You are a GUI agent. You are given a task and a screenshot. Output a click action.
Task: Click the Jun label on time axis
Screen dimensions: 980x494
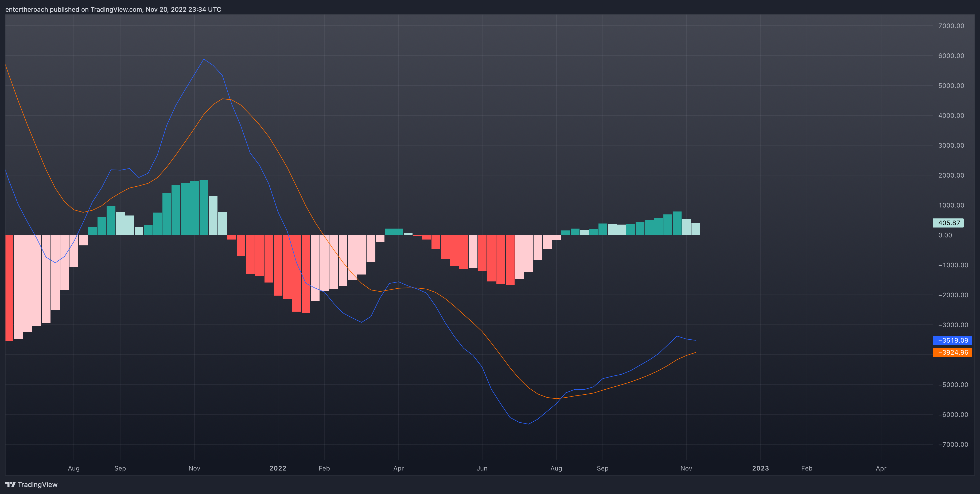(482, 468)
